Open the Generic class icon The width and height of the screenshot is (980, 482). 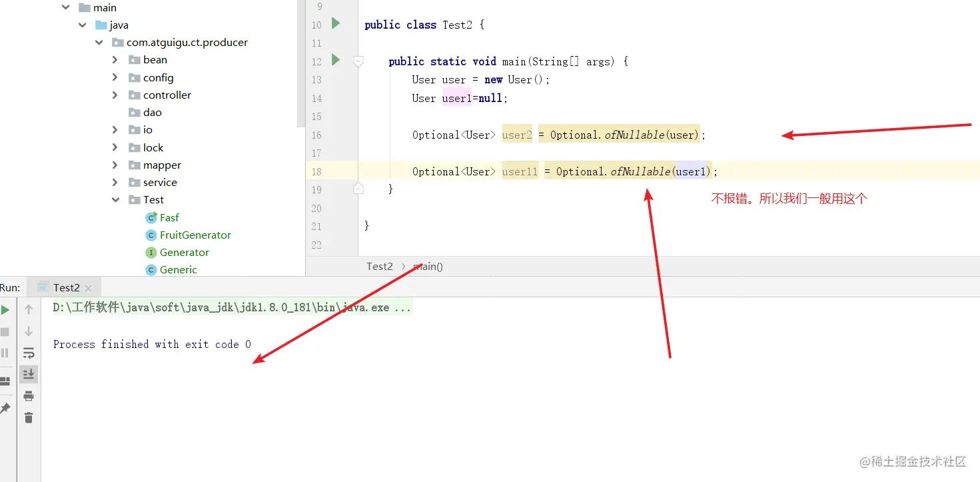(x=151, y=269)
